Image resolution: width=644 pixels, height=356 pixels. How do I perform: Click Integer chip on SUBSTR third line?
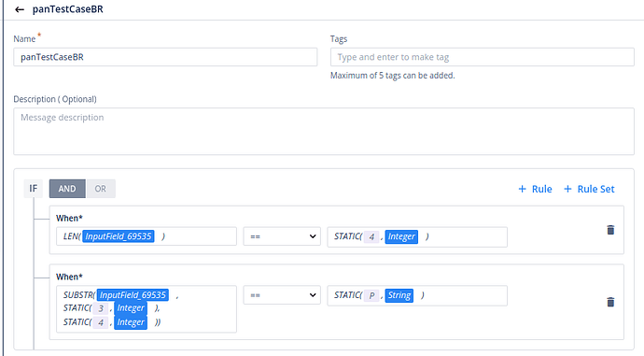coord(131,322)
